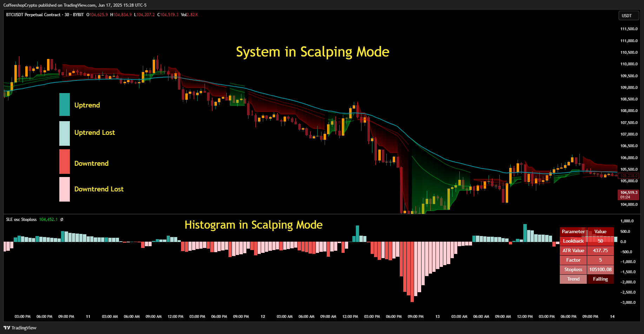Viewport: 644px width, 334px height.
Task: Click the current price label 104,519.3
Action: pyautogui.click(x=628, y=195)
